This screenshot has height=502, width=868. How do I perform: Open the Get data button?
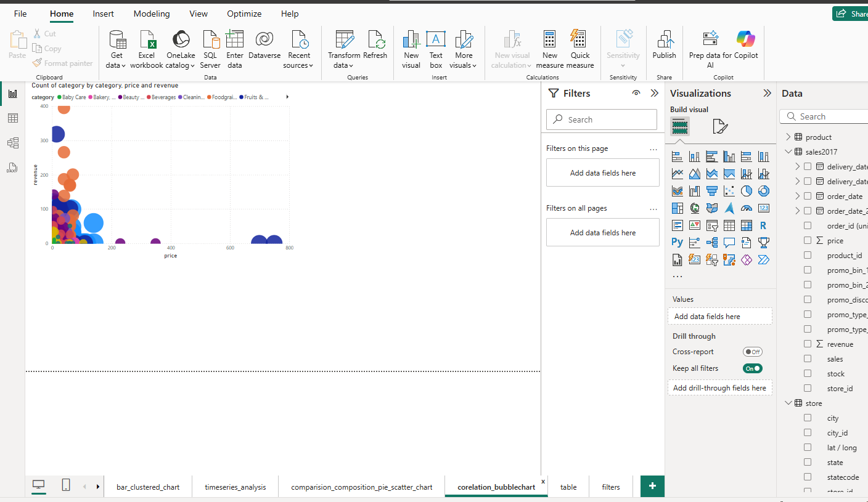117,49
